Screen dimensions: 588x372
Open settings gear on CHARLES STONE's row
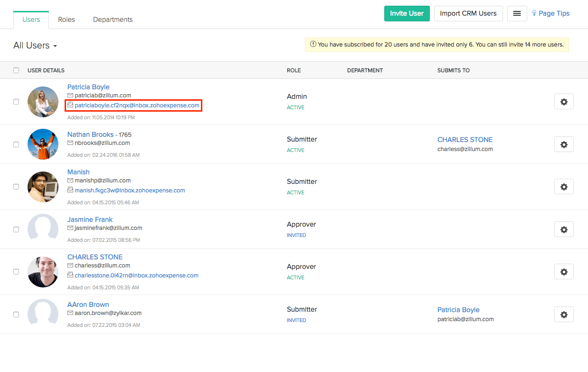(564, 271)
